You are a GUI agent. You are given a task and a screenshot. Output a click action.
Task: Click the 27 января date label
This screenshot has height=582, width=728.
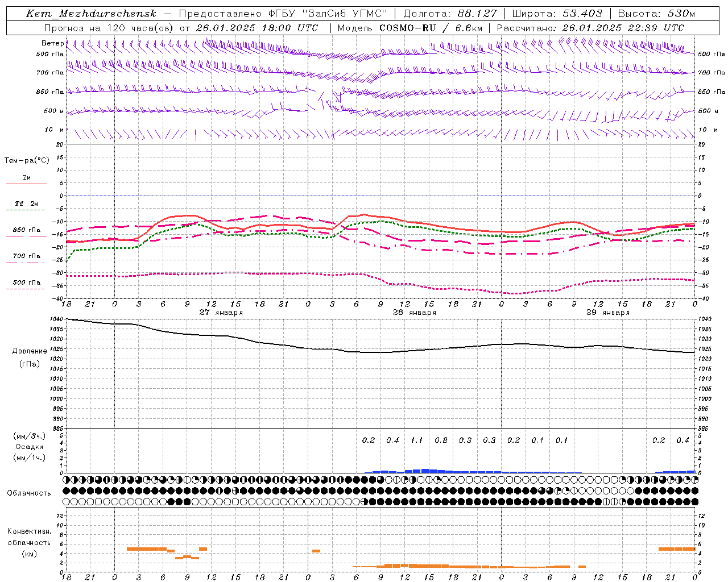(x=221, y=313)
